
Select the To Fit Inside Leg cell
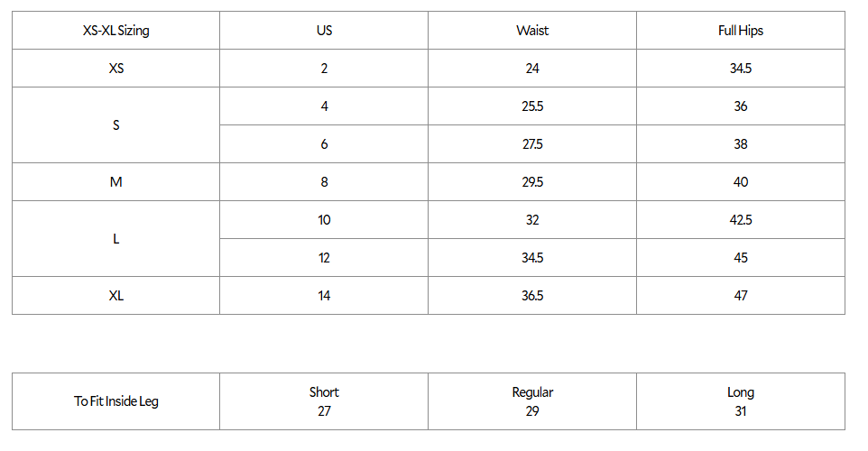coord(115,401)
